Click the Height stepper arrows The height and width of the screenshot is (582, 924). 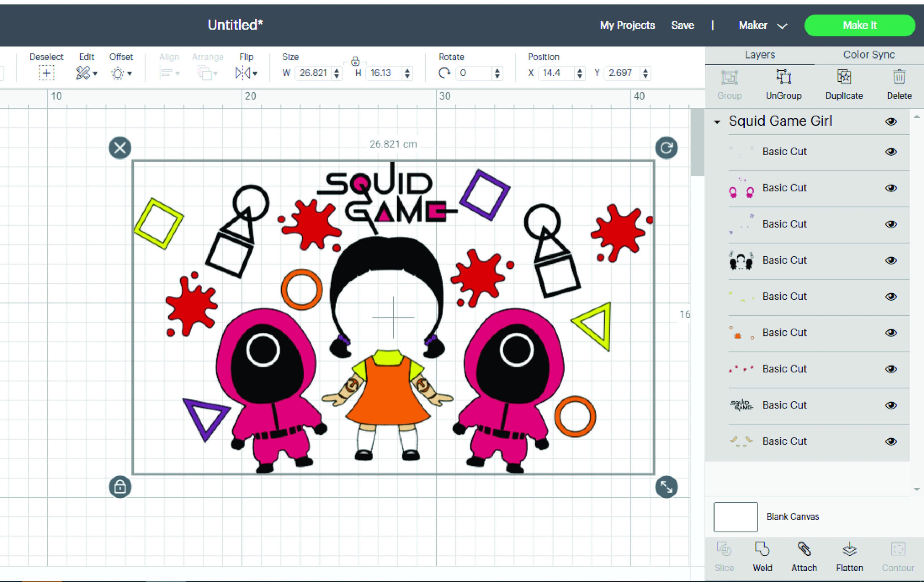coord(407,73)
